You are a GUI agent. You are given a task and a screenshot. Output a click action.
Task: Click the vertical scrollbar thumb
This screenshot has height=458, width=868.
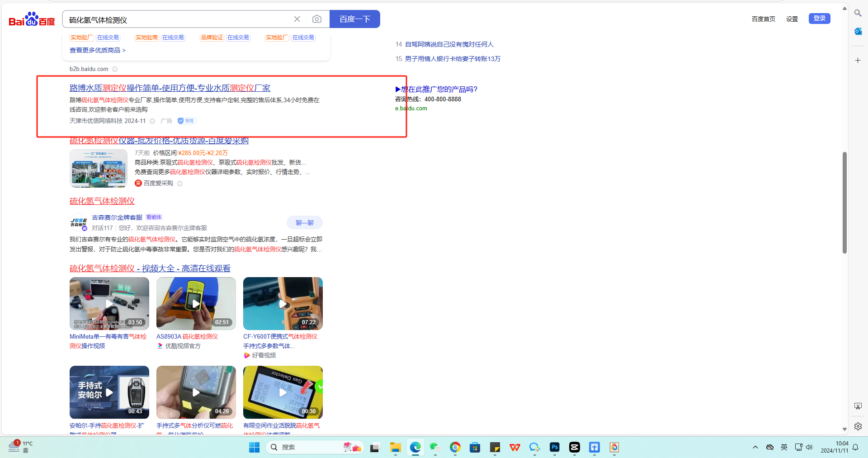(844, 203)
